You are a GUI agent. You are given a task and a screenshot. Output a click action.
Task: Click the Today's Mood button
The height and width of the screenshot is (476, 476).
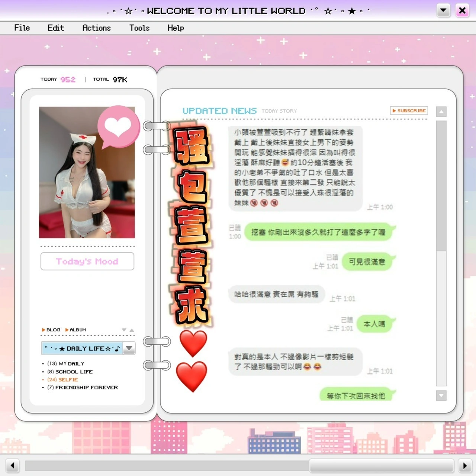(87, 261)
